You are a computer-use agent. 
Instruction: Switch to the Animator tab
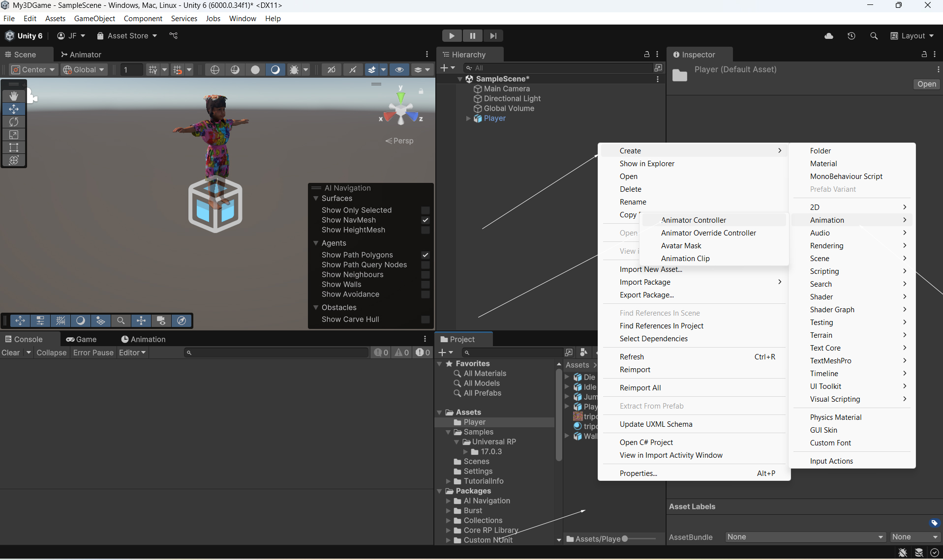pyautogui.click(x=81, y=55)
